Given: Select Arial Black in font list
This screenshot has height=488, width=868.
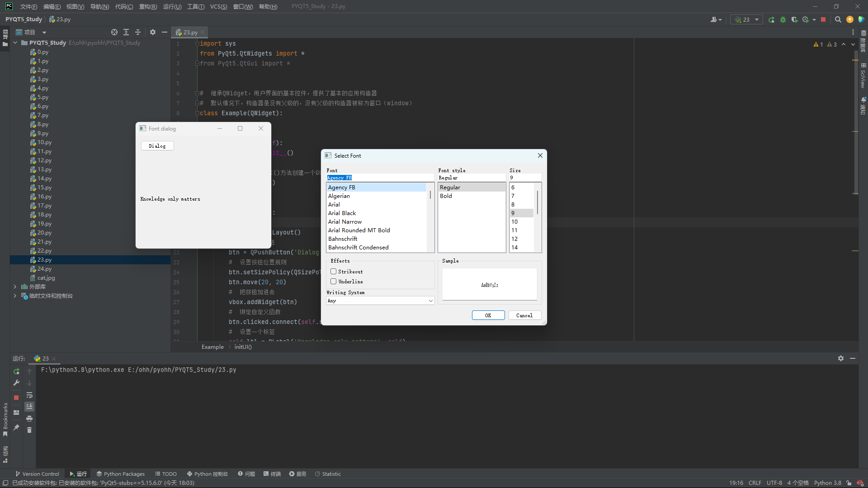Looking at the screenshot, I should click(x=377, y=213).
